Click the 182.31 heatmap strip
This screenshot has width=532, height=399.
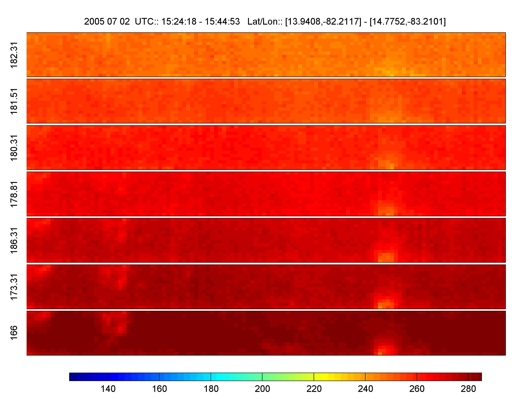point(266,55)
